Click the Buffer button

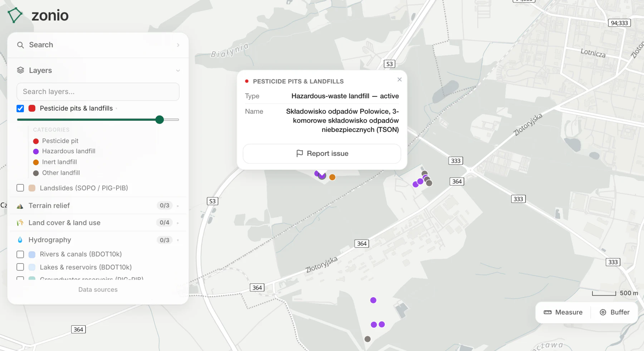(614, 312)
